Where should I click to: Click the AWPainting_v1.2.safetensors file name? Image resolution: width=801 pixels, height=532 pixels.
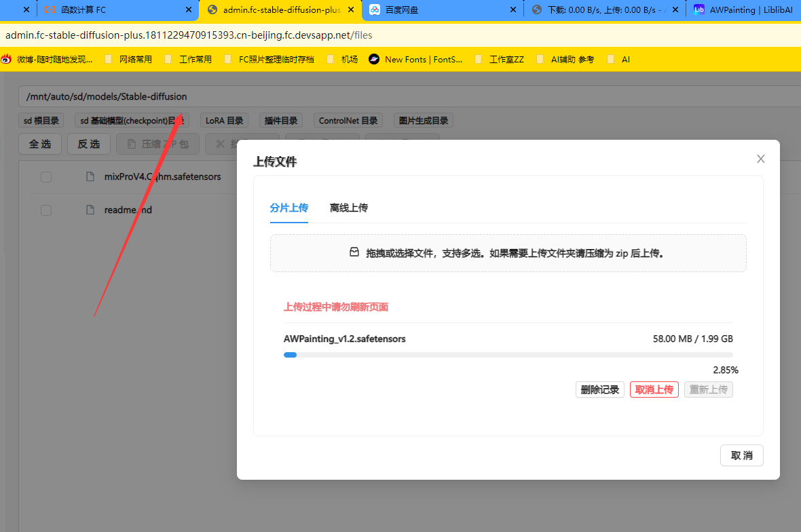(x=345, y=339)
